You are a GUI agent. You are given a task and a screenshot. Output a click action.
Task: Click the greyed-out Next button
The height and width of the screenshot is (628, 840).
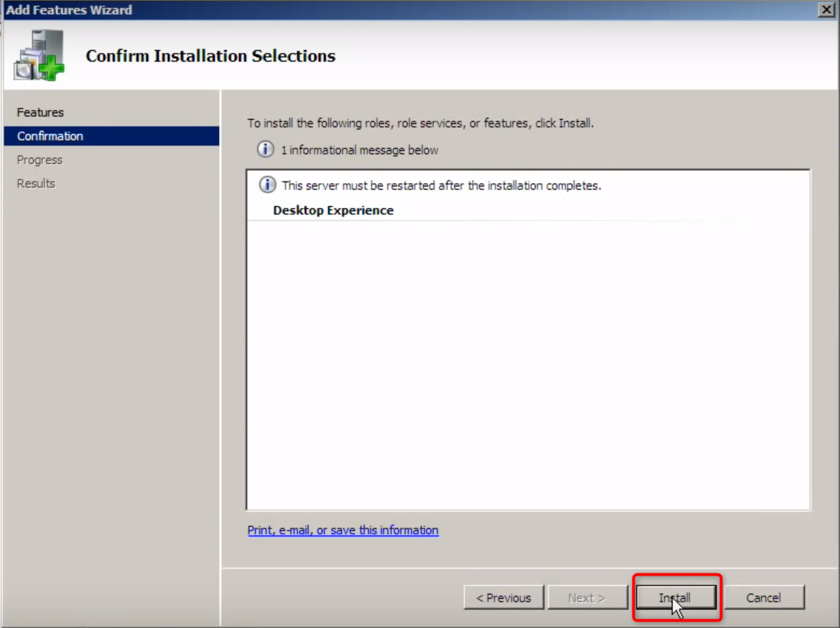[x=587, y=598]
